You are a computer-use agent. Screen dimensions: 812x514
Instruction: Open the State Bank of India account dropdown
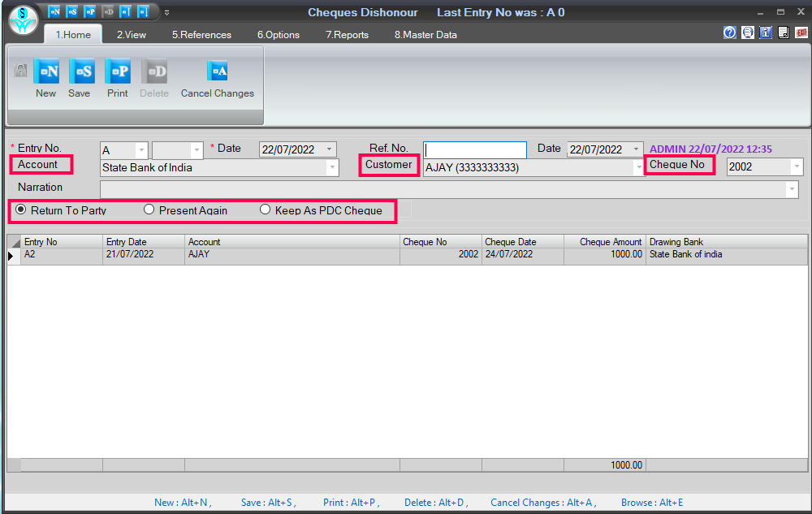331,167
